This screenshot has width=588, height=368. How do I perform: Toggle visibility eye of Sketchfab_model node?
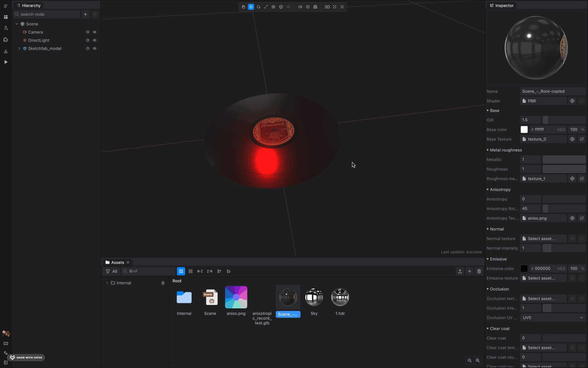(x=95, y=48)
